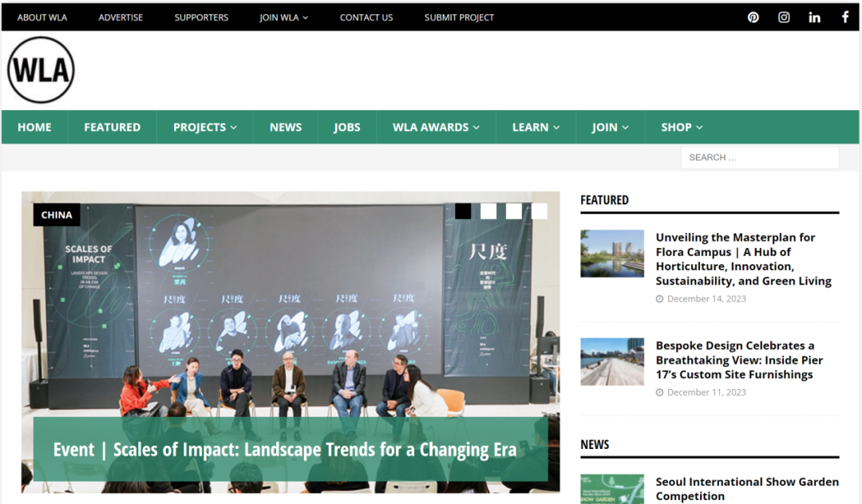Select the second slide indicator square
The image size is (862, 504).
(x=488, y=211)
